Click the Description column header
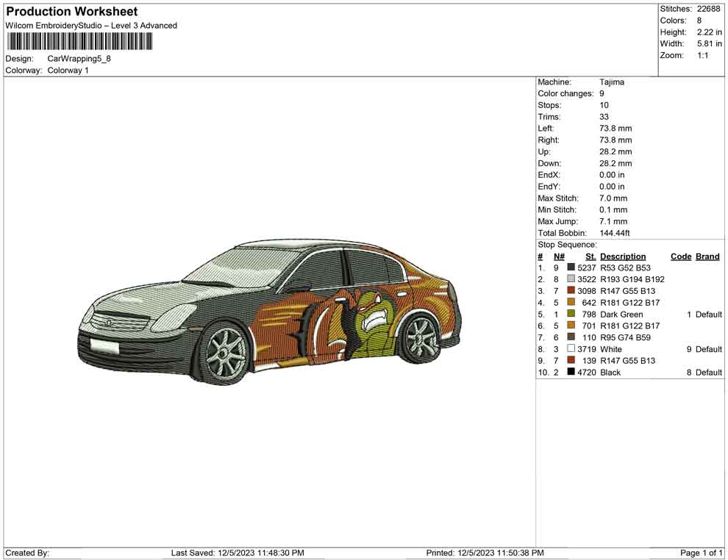The width and height of the screenshot is (728, 560). pos(623,256)
